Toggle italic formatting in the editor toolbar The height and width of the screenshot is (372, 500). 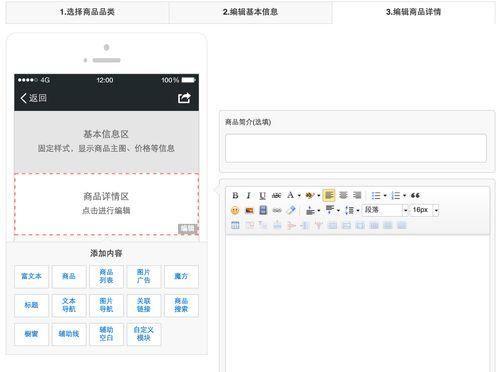(248, 195)
